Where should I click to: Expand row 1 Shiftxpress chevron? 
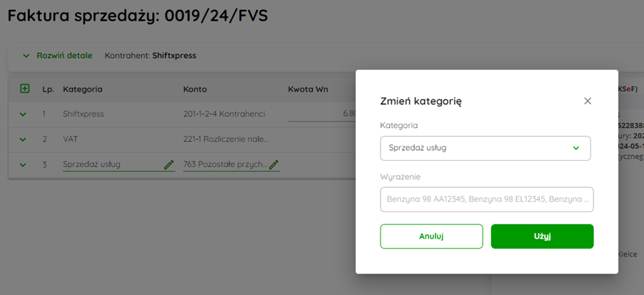pyautogui.click(x=23, y=114)
